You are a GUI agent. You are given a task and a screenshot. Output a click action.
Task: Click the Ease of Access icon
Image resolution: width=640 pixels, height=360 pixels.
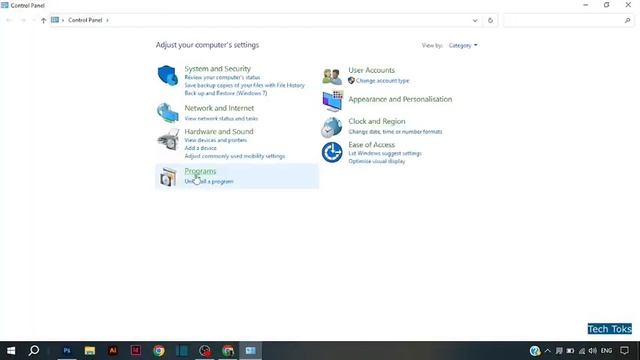pyautogui.click(x=332, y=152)
